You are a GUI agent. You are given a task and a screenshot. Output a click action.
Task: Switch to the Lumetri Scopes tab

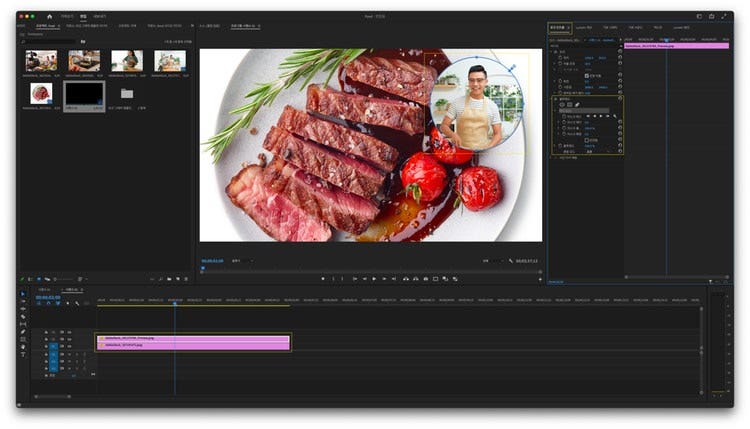tap(584, 27)
